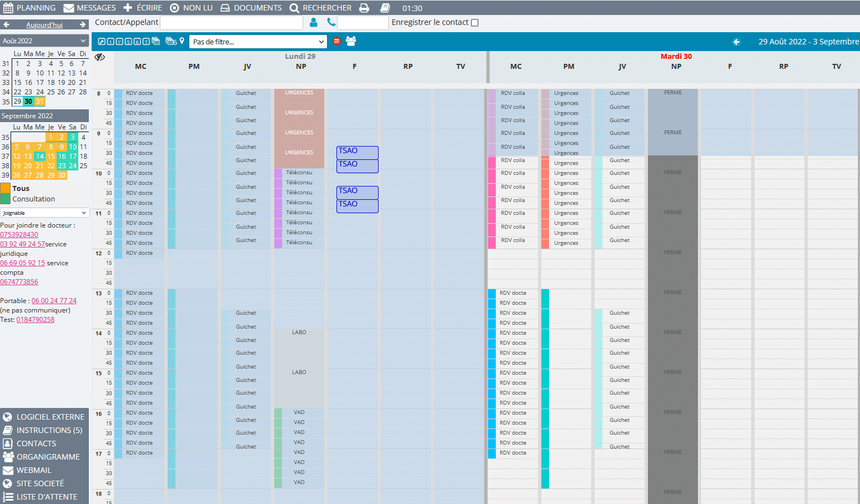
Task: Open the group of people icon
Action: tap(351, 41)
